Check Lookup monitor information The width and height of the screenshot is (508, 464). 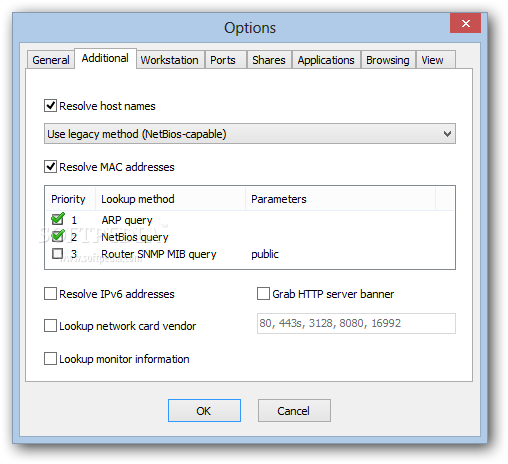(x=50, y=359)
